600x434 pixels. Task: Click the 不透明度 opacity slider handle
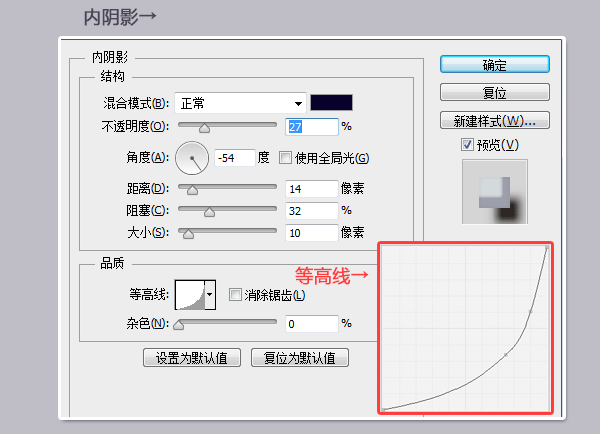pos(204,128)
